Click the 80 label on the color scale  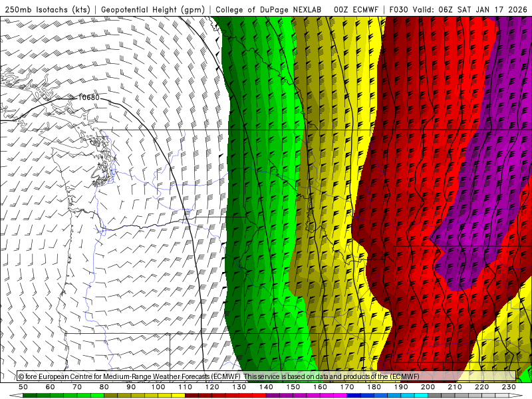(x=104, y=387)
